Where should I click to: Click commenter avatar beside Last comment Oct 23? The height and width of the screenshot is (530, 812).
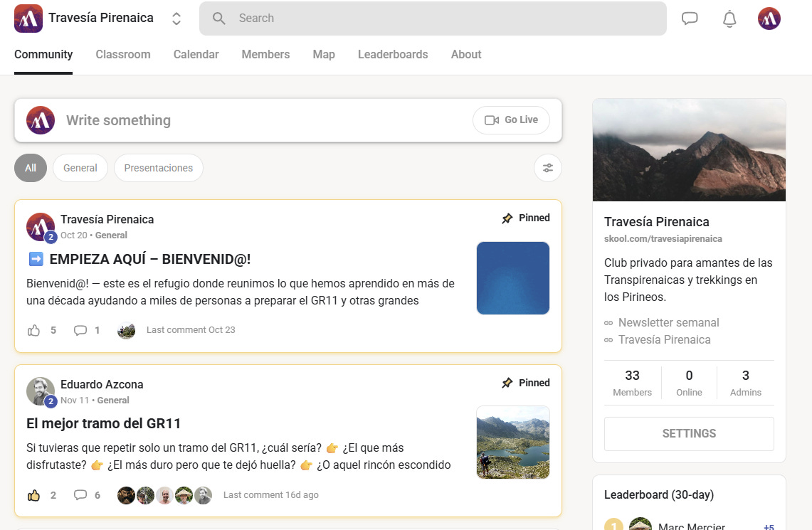coord(127,330)
